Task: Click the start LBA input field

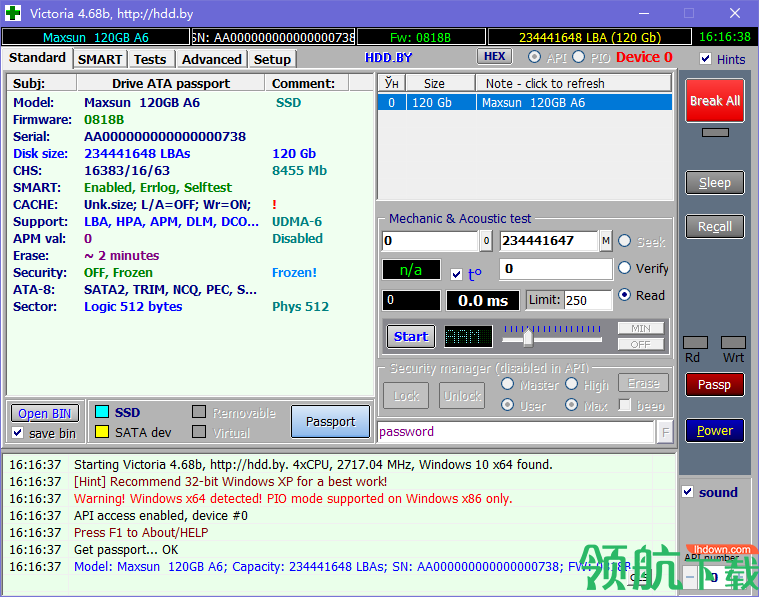Action: [430, 241]
